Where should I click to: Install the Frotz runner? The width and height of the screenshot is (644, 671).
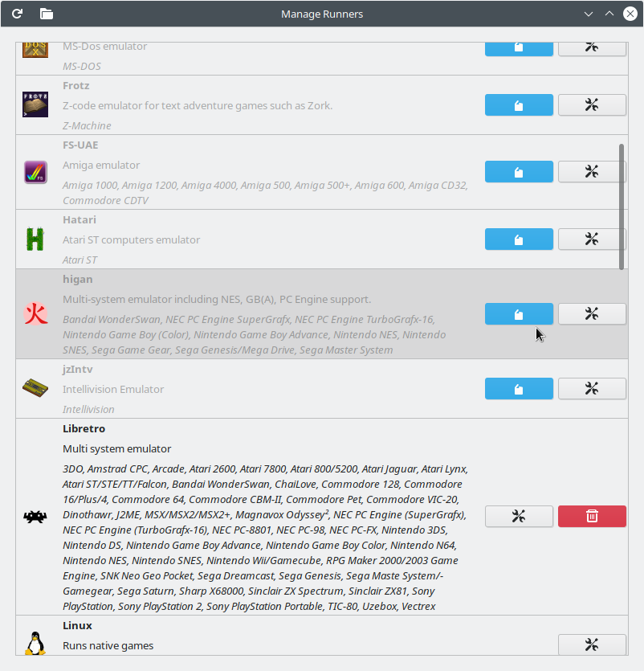click(519, 104)
